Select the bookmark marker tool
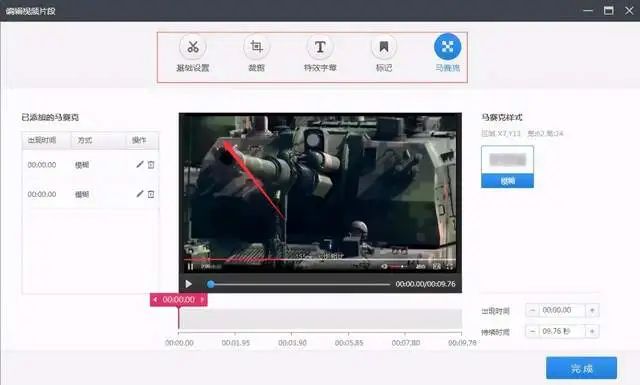The height and width of the screenshot is (385, 640). click(x=384, y=47)
